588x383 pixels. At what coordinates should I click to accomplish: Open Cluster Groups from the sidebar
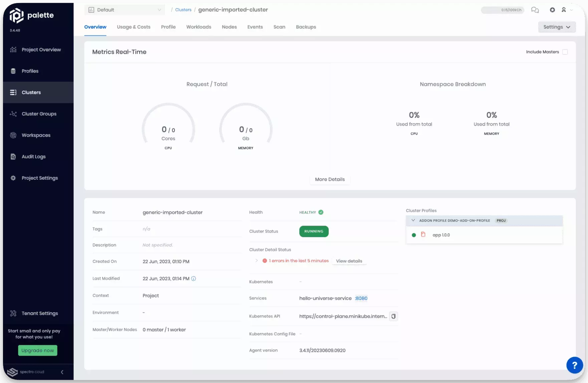click(x=39, y=114)
